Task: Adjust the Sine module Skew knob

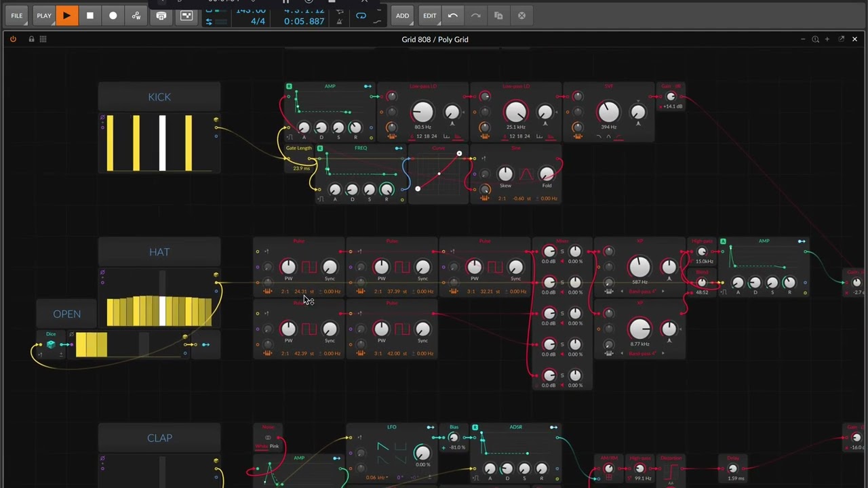Action: coord(505,174)
